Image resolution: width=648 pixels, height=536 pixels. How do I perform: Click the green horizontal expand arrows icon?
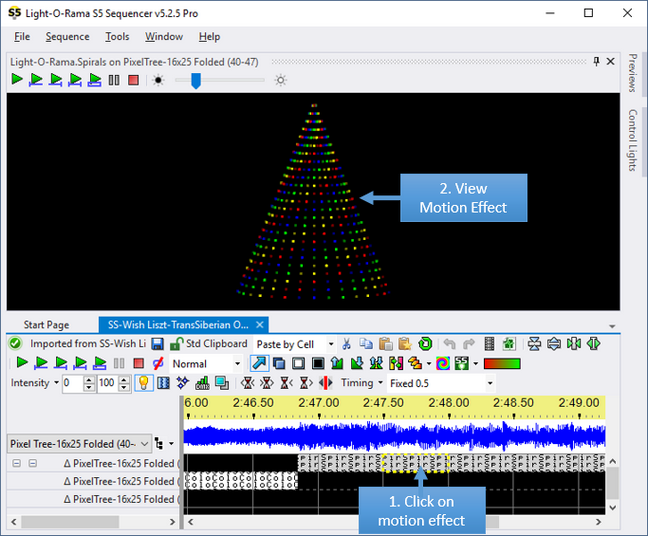click(594, 344)
